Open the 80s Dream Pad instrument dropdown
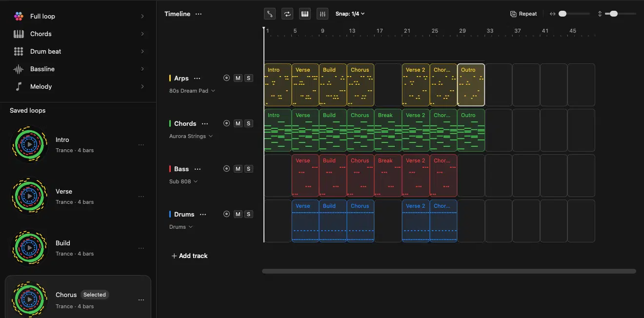 [192, 91]
